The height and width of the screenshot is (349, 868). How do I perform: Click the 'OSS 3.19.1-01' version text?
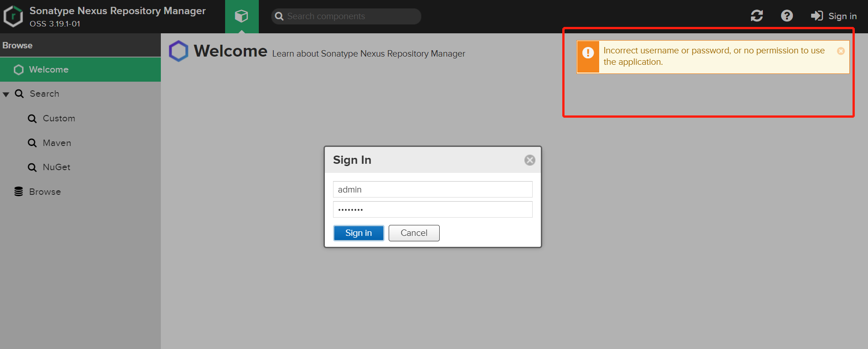tap(55, 24)
